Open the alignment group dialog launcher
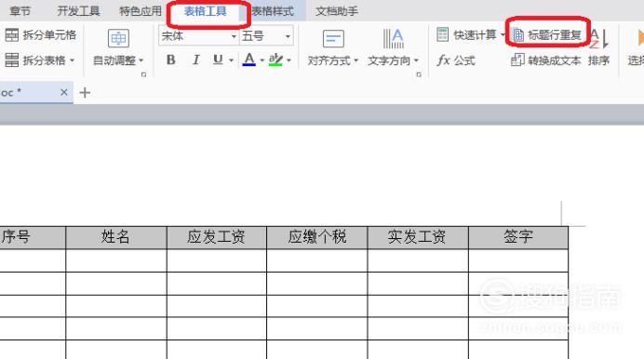Screen dimensions: 644x359 click(419, 74)
